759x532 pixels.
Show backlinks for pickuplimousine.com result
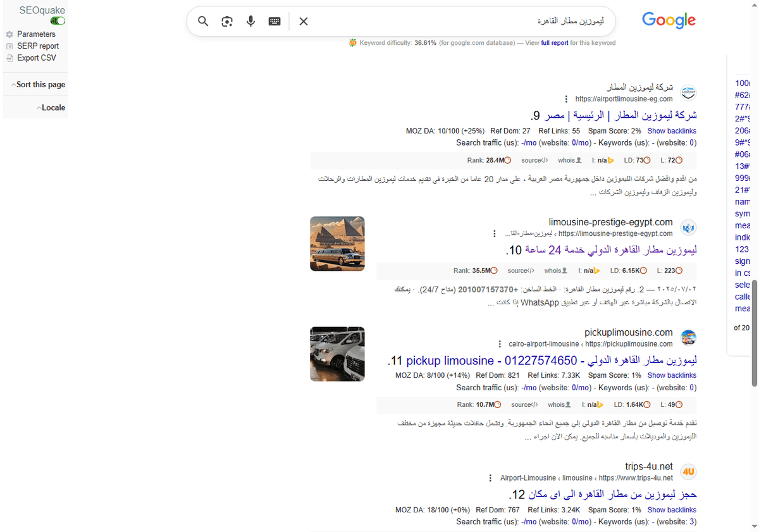pos(672,375)
